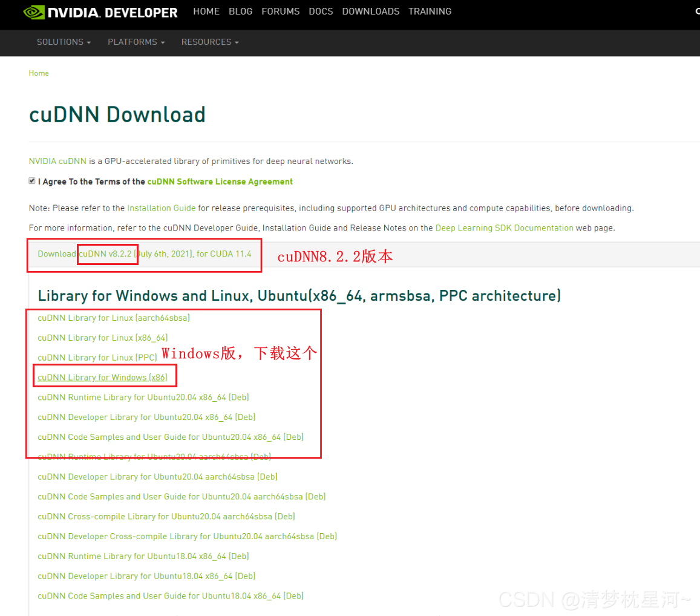This screenshot has width=700, height=616.
Task: Go to the BLOG page
Action: coord(241,11)
